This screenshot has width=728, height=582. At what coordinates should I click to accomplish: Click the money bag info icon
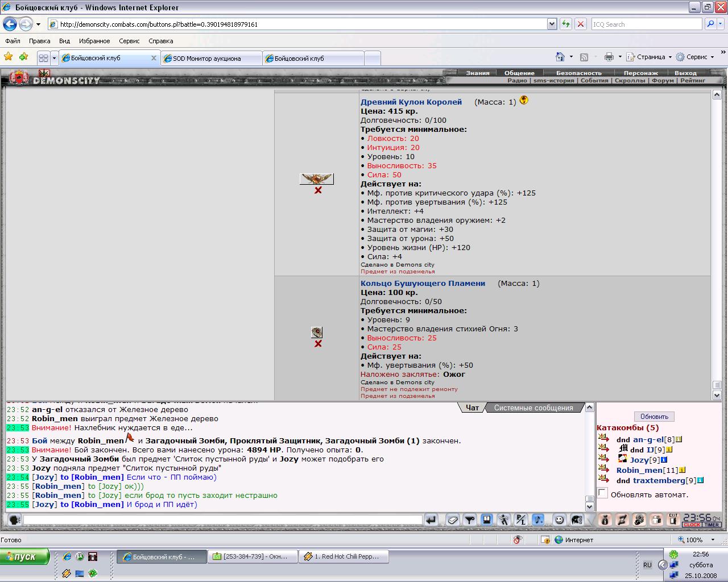click(605, 519)
